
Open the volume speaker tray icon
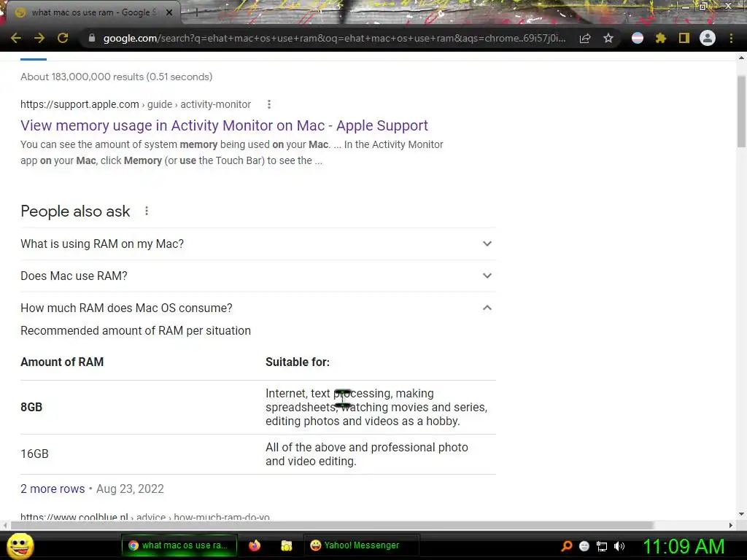point(619,546)
